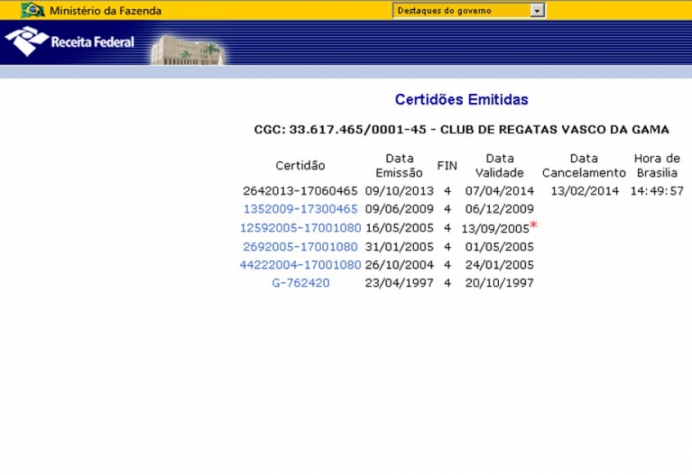Open Ministério da Fazenda link
Viewport: 692px width, 475px height.
pos(105,11)
